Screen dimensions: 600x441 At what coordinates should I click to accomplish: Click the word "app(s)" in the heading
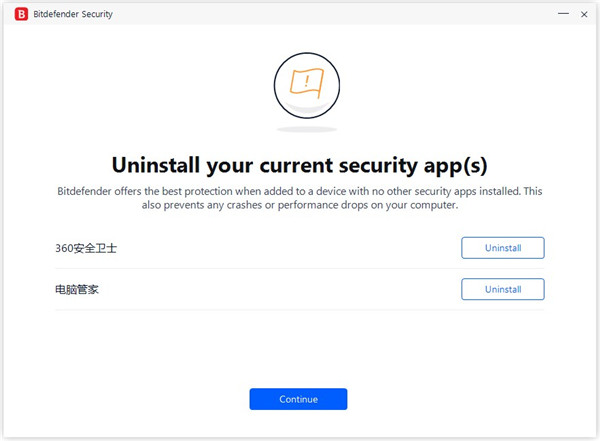[x=450, y=163]
